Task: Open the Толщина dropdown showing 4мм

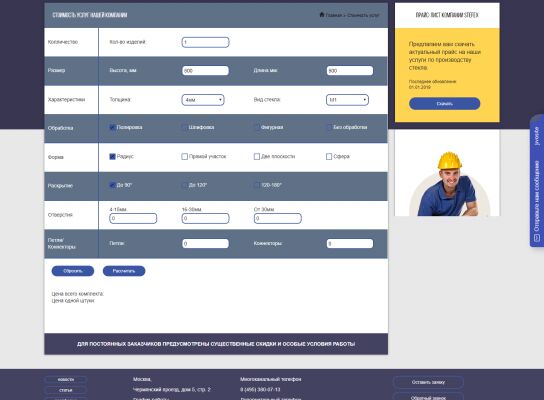Action: [203, 100]
